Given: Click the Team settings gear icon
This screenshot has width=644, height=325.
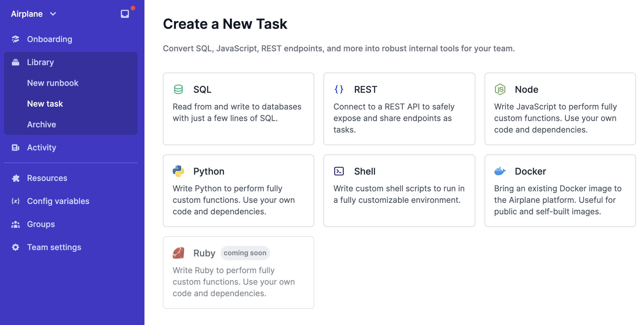Looking at the screenshot, I should click(x=16, y=247).
